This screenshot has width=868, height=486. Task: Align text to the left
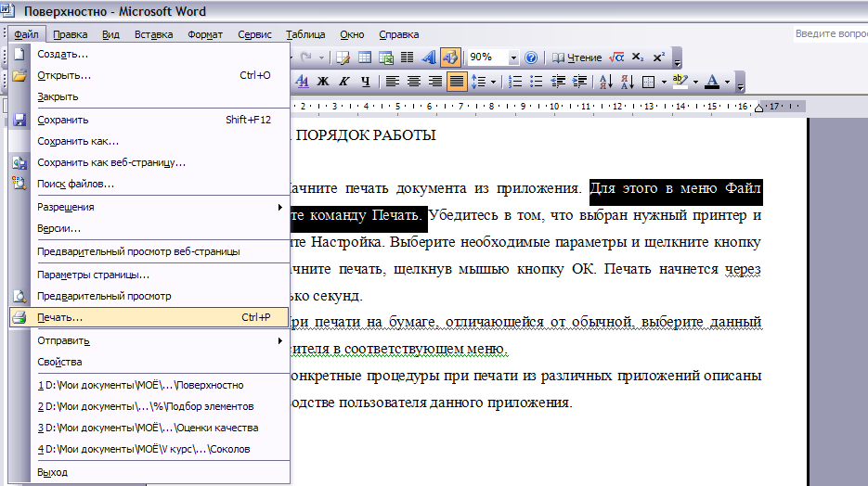(x=393, y=82)
